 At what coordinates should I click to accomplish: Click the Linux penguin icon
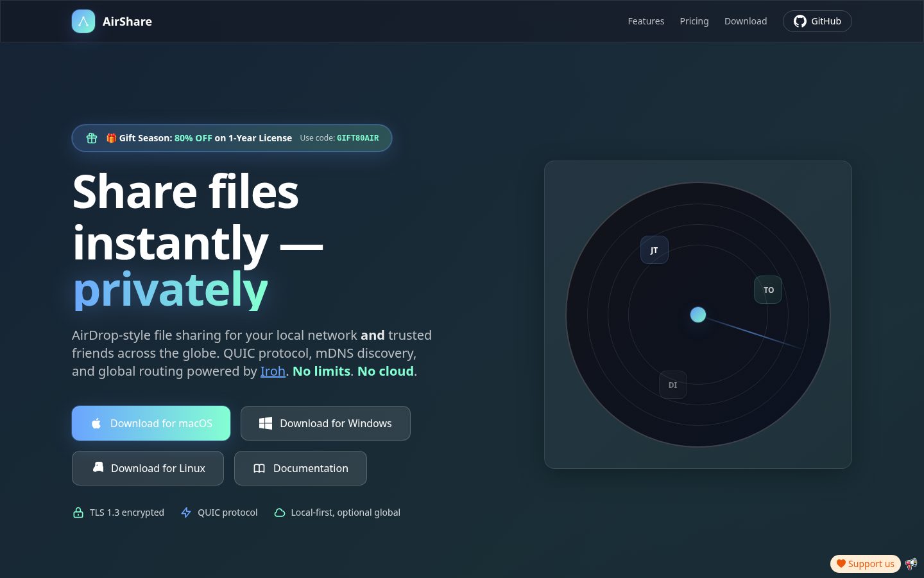[x=98, y=468]
